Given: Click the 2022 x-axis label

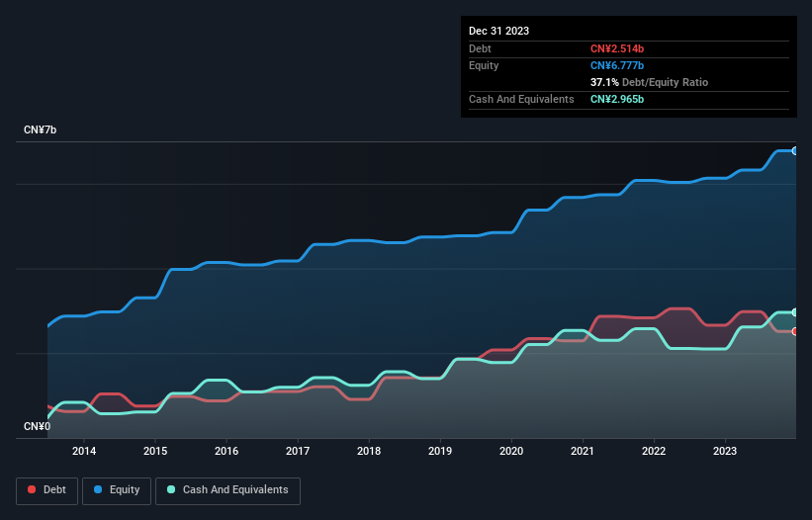Looking at the screenshot, I should tap(654, 451).
